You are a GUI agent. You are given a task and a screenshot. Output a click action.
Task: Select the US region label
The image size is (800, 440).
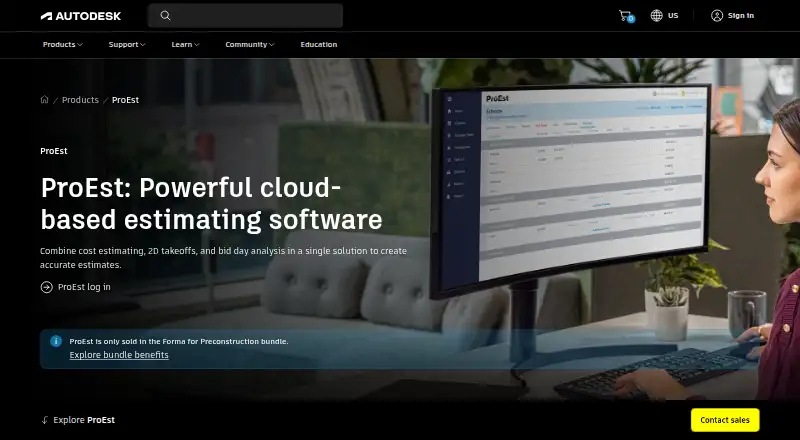tap(673, 16)
